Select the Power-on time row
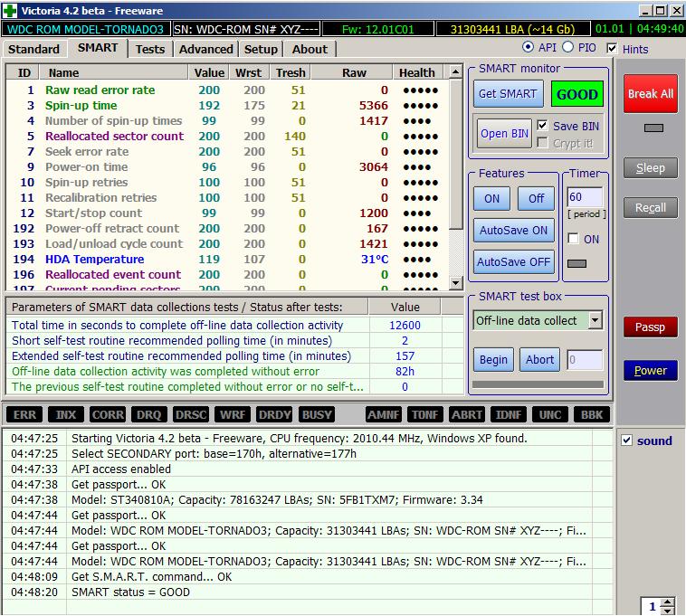Viewport: 686px width, 616px height. pos(227,166)
